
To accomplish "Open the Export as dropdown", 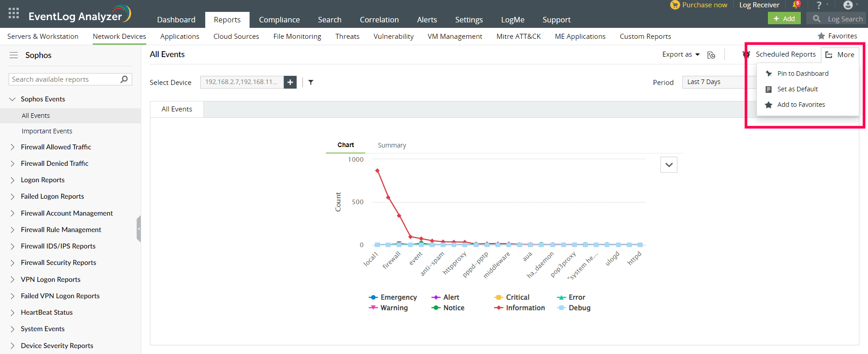I will (x=681, y=54).
